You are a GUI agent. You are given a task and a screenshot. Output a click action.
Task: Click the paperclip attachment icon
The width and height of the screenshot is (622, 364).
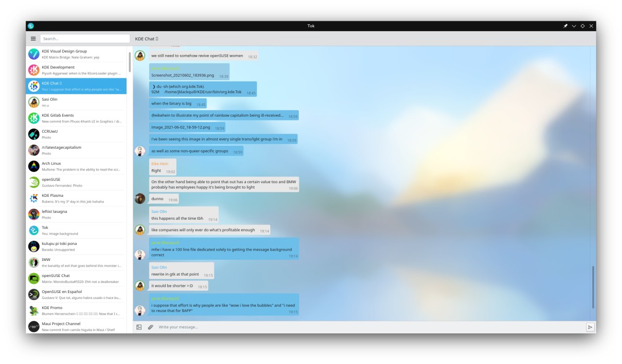[x=151, y=327]
